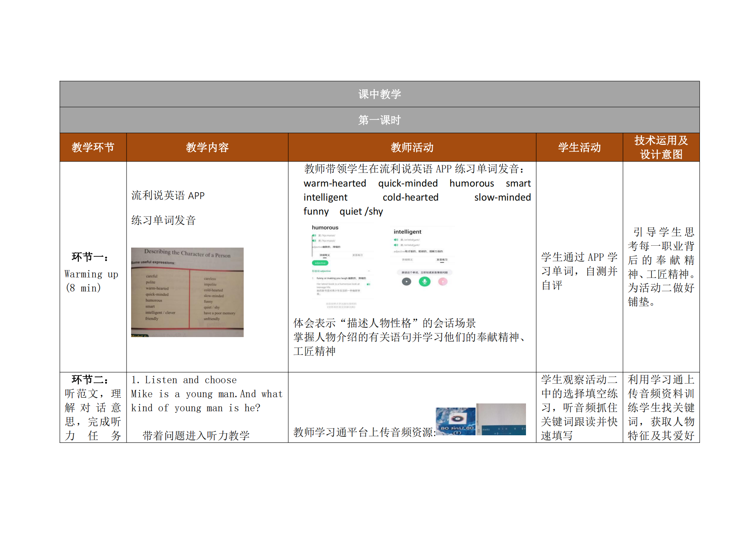Click the '技术运用及设计意图' column header

point(661,147)
